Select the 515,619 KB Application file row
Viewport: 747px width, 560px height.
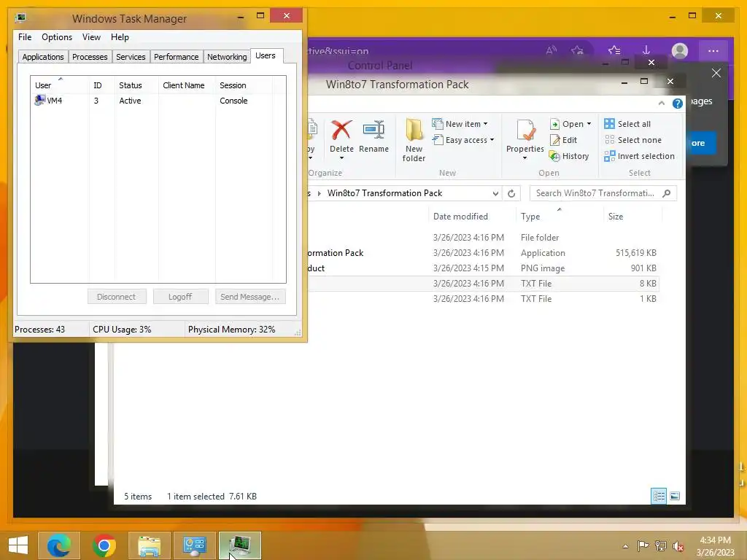[482, 253]
